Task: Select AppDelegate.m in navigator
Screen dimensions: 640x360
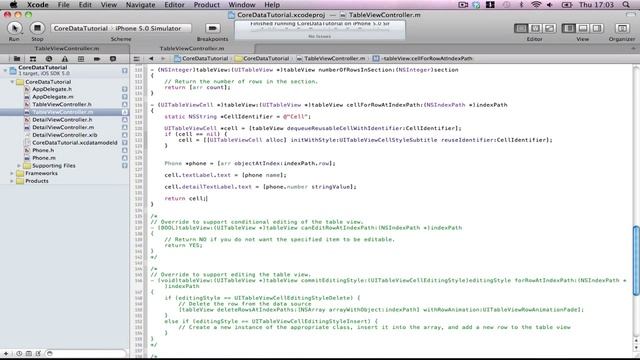Action: pyautogui.click(x=53, y=97)
